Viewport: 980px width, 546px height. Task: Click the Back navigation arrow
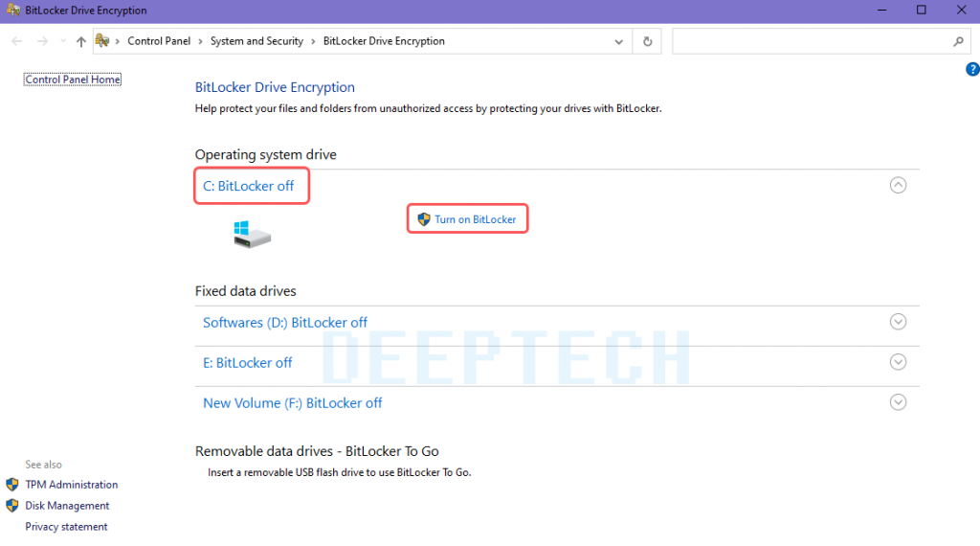coord(17,41)
